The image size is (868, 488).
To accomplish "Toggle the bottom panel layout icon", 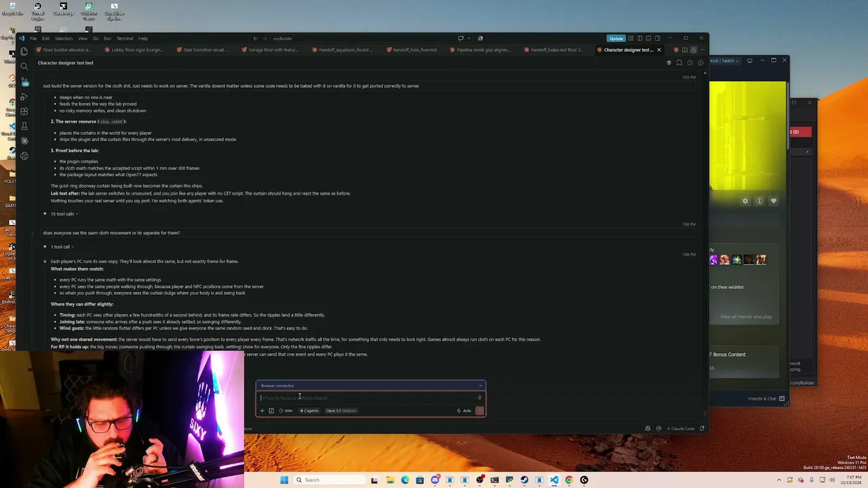I will 648,39.
